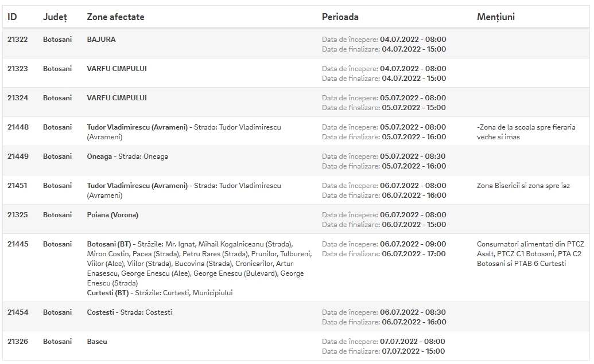
Task: Click the ID column header
Action: [12, 17]
